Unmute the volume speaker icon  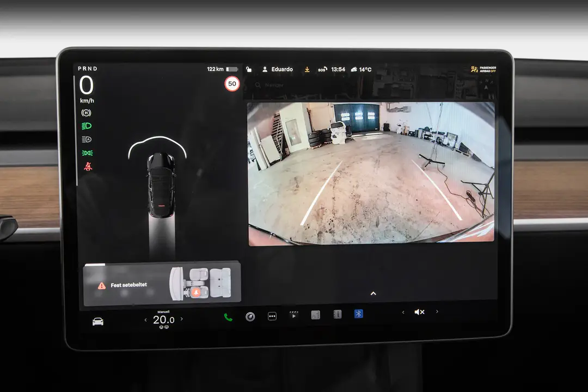click(419, 312)
